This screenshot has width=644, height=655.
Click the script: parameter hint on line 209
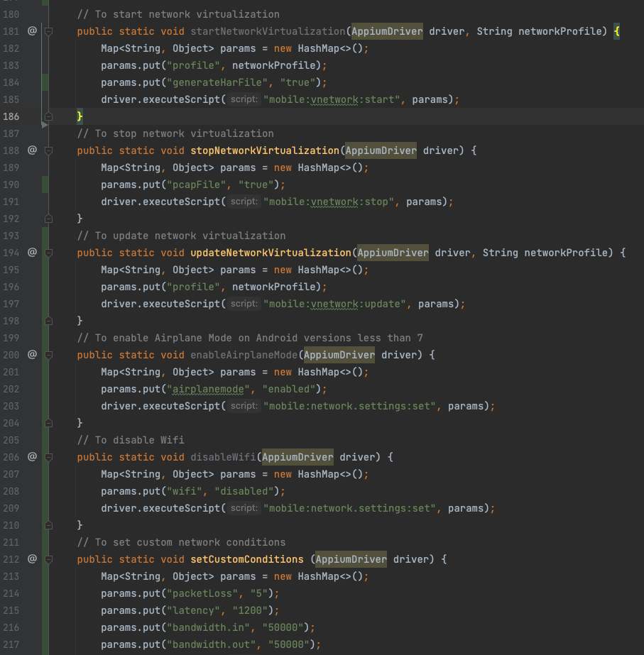pyautogui.click(x=244, y=508)
